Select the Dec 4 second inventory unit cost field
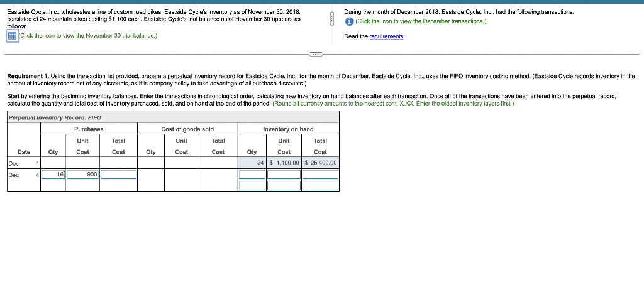Image resolution: width=644 pixels, height=287 pixels. [284, 186]
